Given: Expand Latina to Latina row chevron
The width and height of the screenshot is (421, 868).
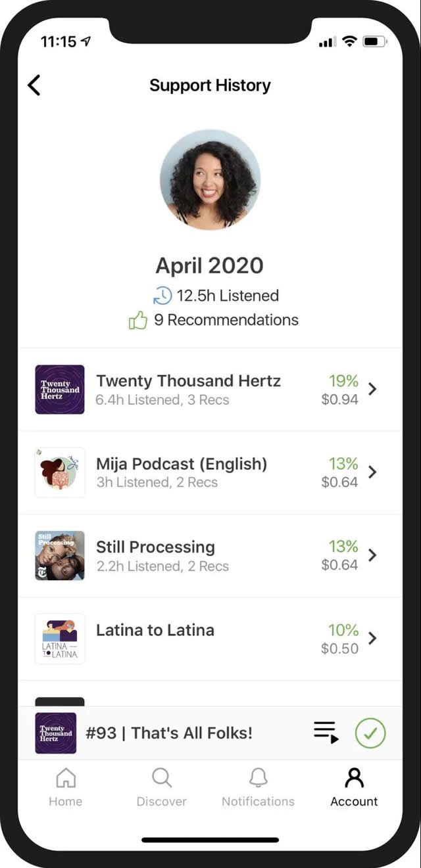Looking at the screenshot, I should click(372, 638).
